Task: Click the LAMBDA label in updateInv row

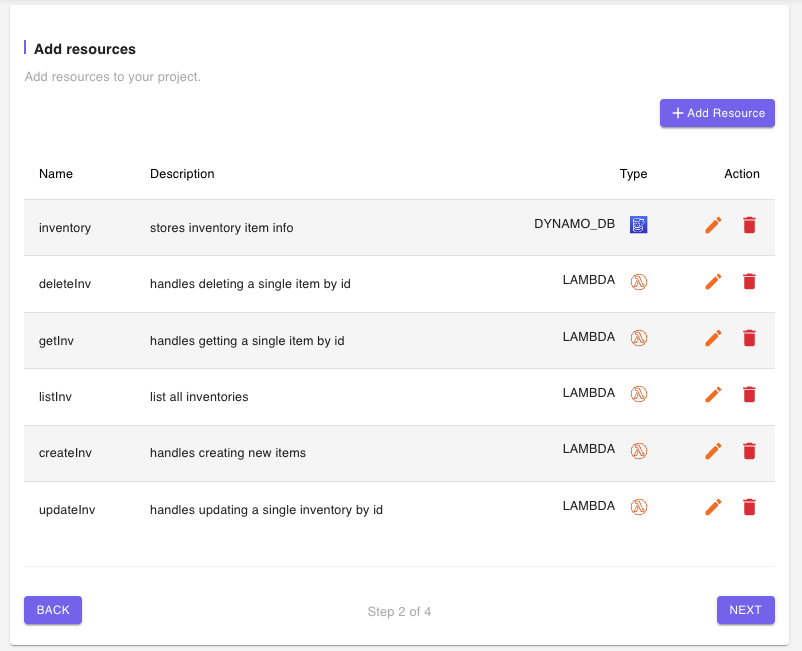Action: [x=589, y=506]
